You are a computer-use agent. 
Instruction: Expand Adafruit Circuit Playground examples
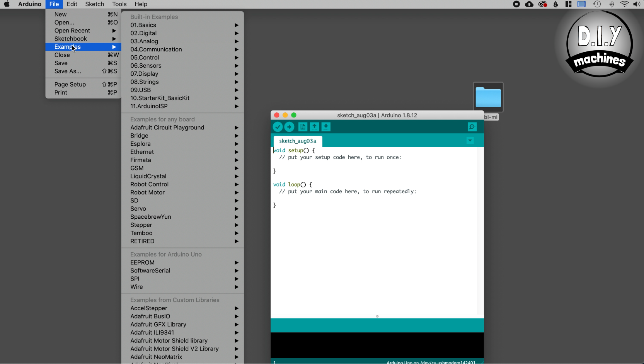coord(183,128)
